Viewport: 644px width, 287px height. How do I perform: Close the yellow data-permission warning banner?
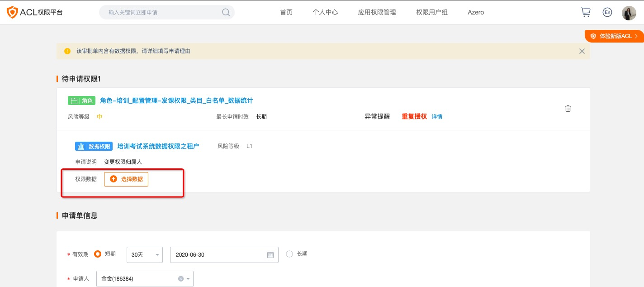click(582, 51)
